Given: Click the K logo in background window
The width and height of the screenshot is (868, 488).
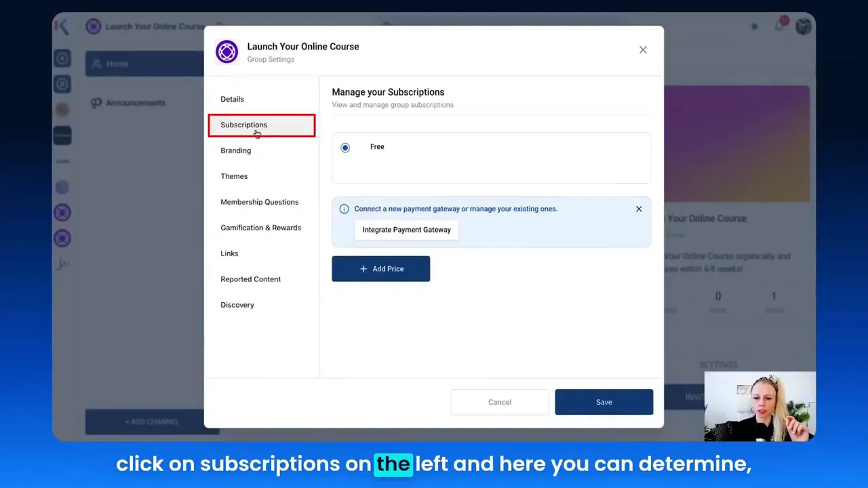Looking at the screenshot, I should coord(62,26).
